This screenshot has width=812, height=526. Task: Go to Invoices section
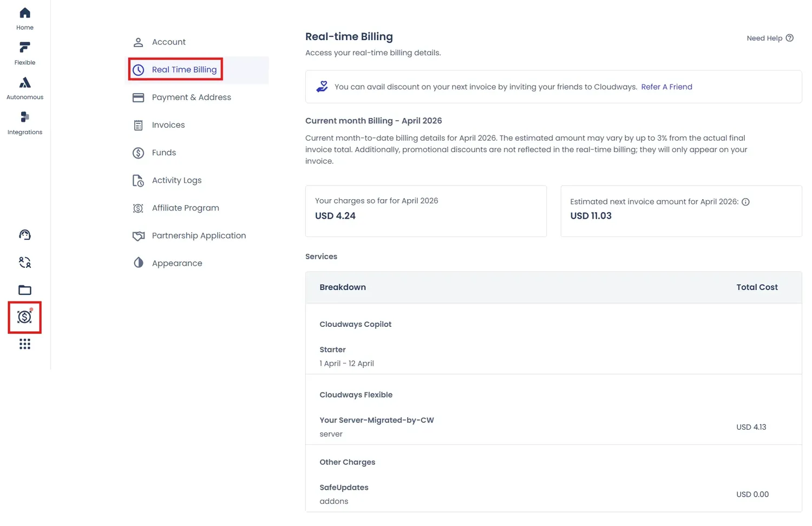[168, 125]
